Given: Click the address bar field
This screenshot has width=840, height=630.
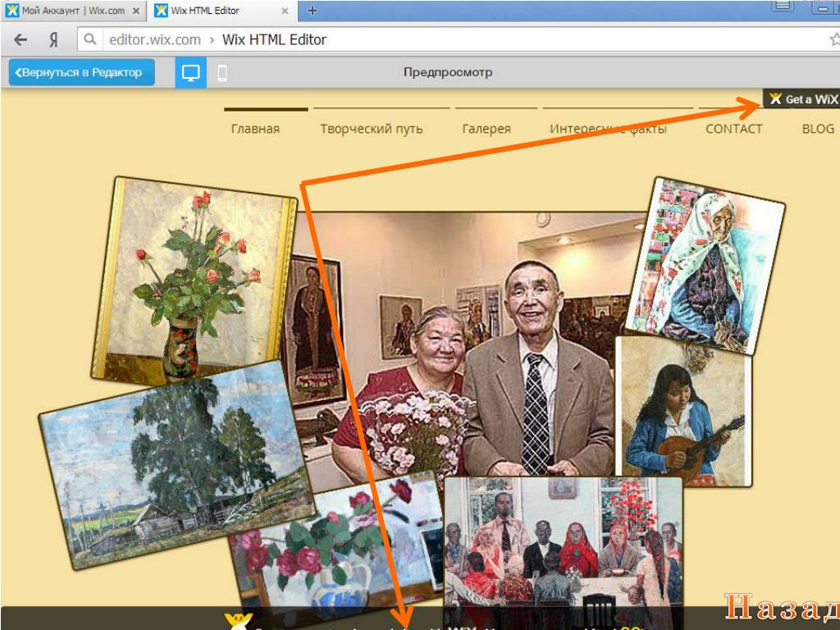Looking at the screenshot, I should pos(459,39).
